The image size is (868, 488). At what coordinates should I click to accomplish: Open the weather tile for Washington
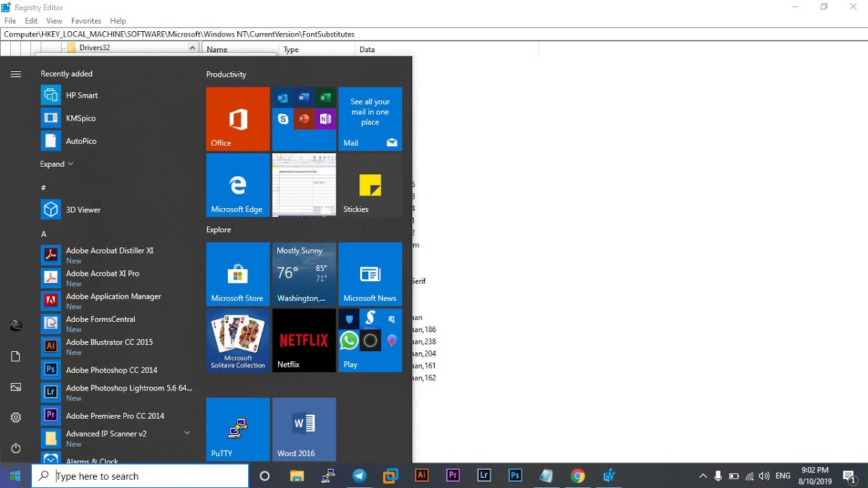(x=304, y=274)
